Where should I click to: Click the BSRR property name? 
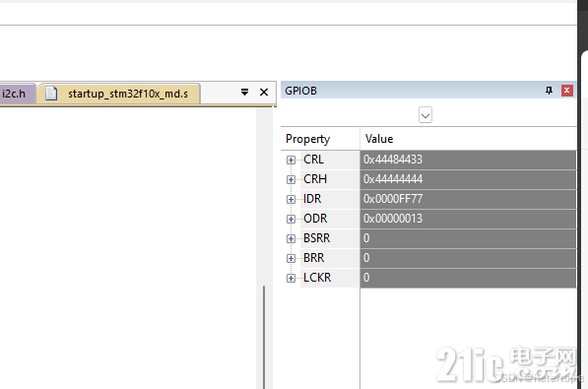[316, 238]
